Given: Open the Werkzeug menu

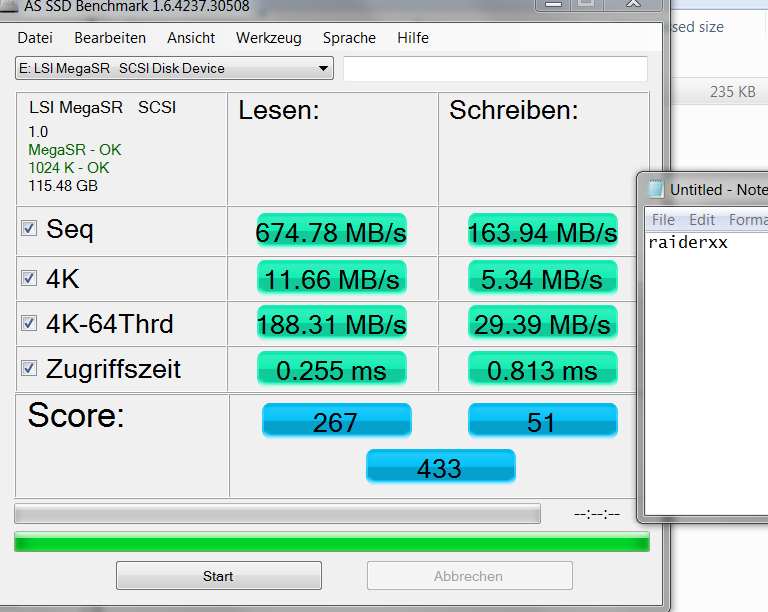Looking at the screenshot, I should click(x=268, y=38).
